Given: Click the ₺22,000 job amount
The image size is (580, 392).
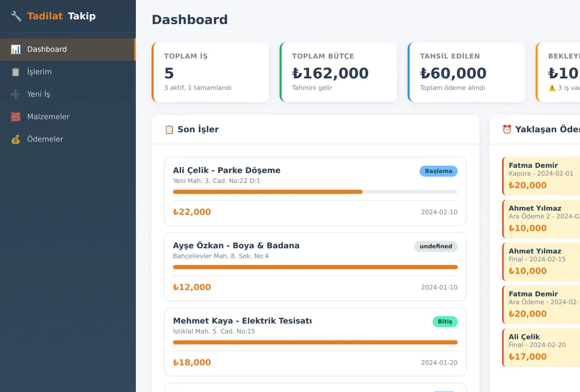Looking at the screenshot, I should tap(192, 212).
